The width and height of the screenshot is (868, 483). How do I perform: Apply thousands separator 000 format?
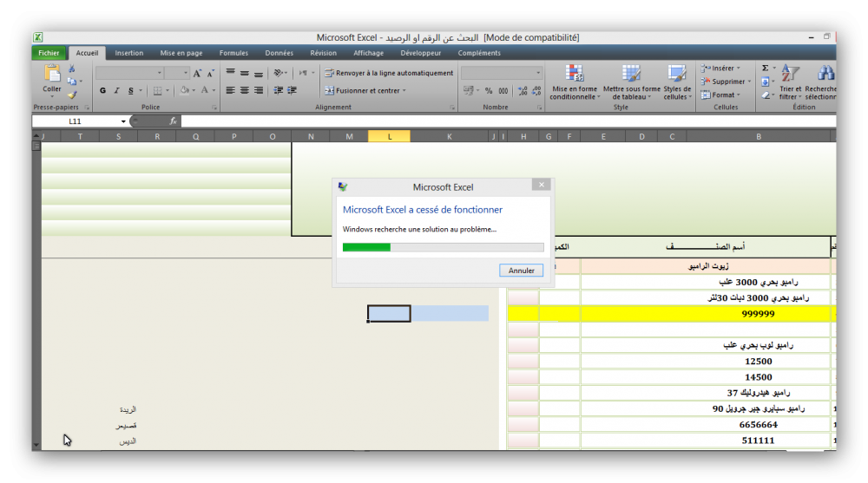(x=503, y=90)
